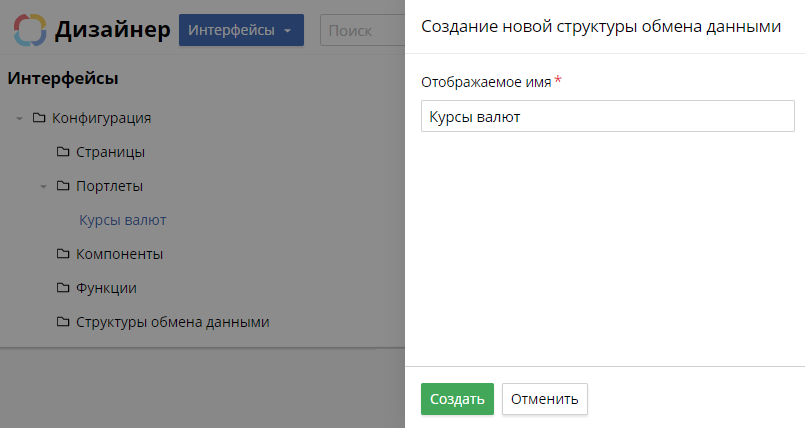Viewport: 805px width, 428px height.
Task: Click the Портлеты folder icon
Action: pyautogui.click(x=63, y=186)
